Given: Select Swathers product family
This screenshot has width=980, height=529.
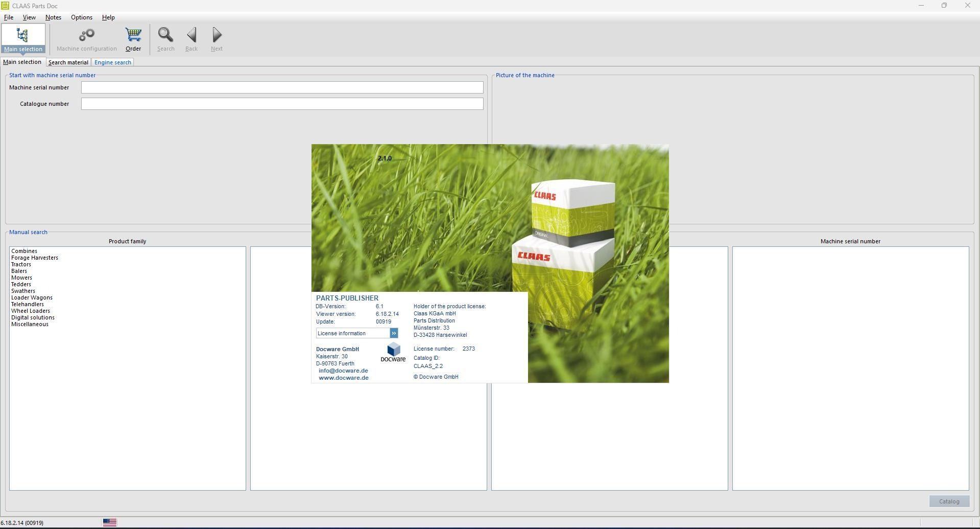Looking at the screenshot, I should (x=23, y=291).
